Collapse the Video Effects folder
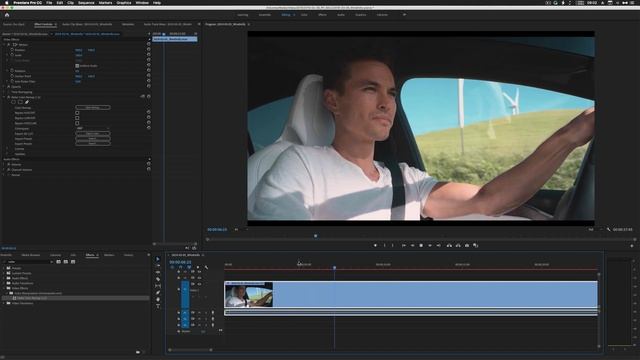 point(4,288)
